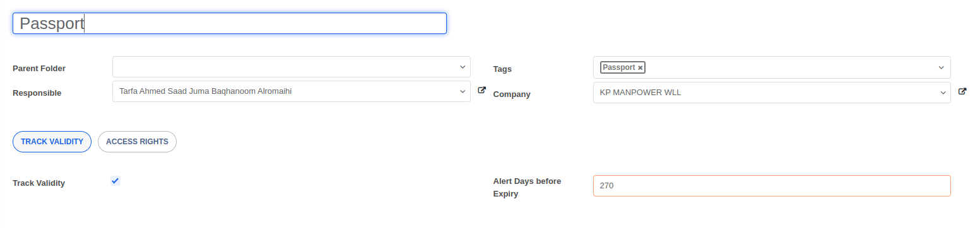Open the Company record external link icon

[x=962, y=91]
